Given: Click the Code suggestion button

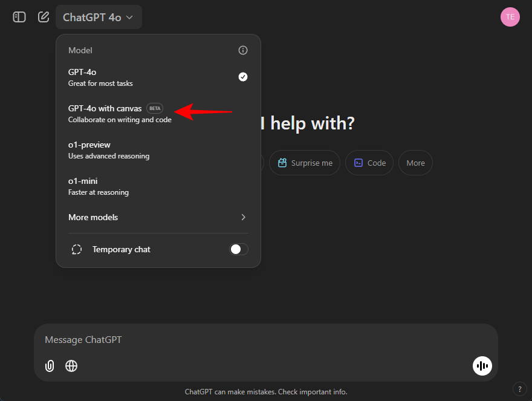Looking at the screenshot, I should click(369, 163).
